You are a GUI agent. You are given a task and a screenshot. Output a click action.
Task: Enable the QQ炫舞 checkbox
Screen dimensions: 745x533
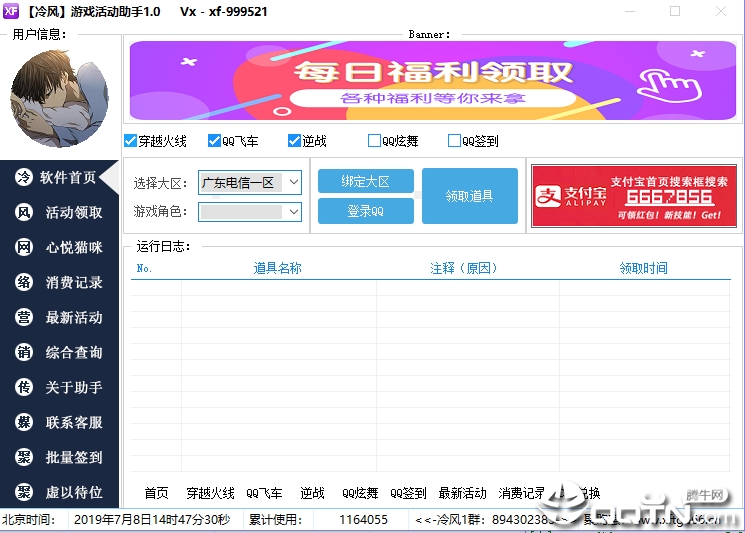coord(374,141)
